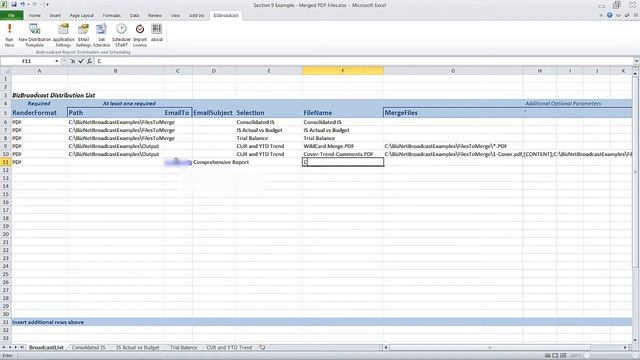The width and height of the screenshot is (640, 360).
Task: Open the Trial Balance sheet tab
Action: [184, 347]
